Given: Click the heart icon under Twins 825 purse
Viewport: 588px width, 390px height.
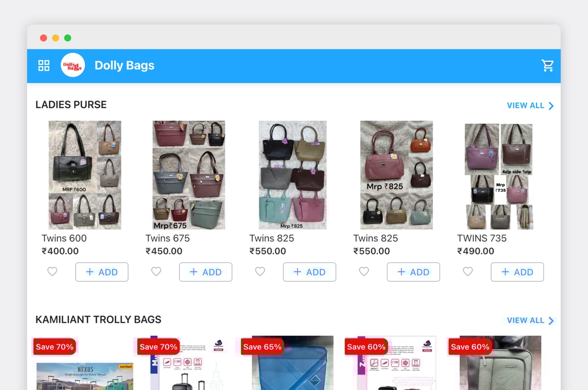Looking at the screenshot, I should (260, 272).
